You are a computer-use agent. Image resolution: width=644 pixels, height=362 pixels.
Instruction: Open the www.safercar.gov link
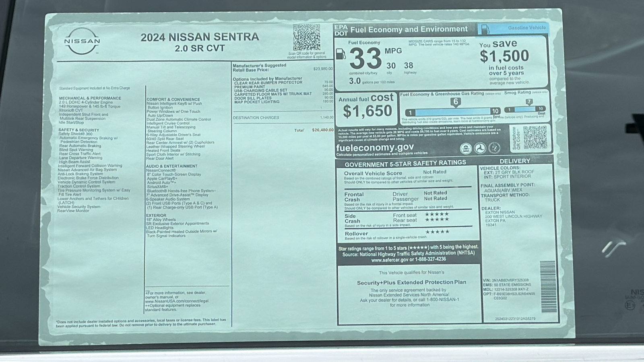(x=390, y=260)
